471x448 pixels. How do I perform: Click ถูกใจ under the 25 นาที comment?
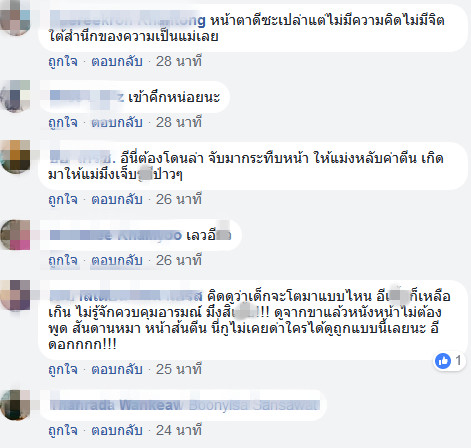[x=63, y=370]
